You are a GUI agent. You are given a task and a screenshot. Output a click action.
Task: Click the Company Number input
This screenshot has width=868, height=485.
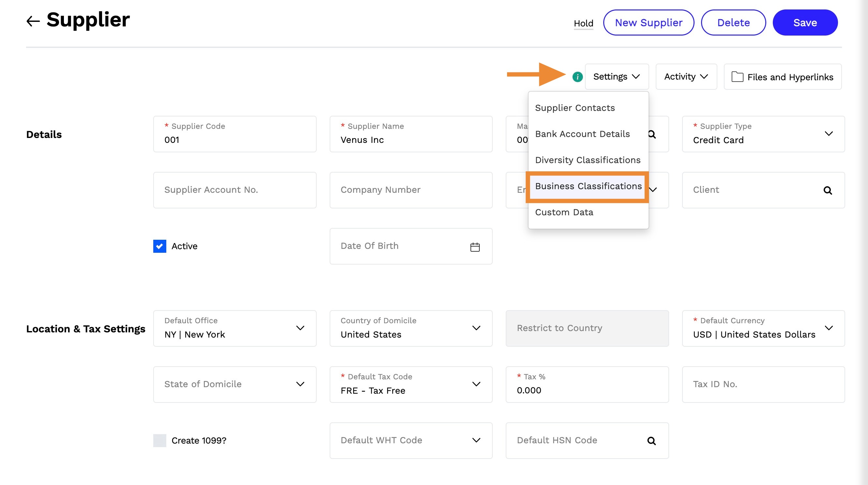point(411,190)
